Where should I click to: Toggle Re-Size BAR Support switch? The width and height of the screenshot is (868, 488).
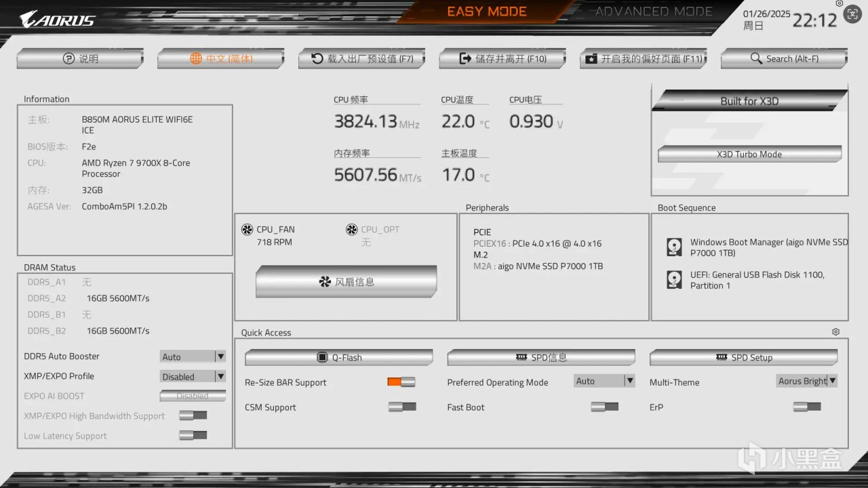point(401,382)
